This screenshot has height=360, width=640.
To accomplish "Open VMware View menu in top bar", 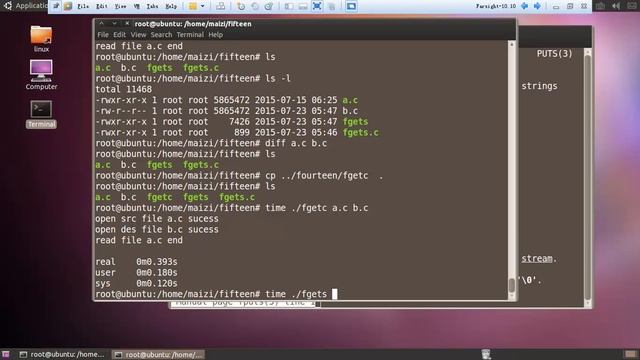I will [120, 6].
